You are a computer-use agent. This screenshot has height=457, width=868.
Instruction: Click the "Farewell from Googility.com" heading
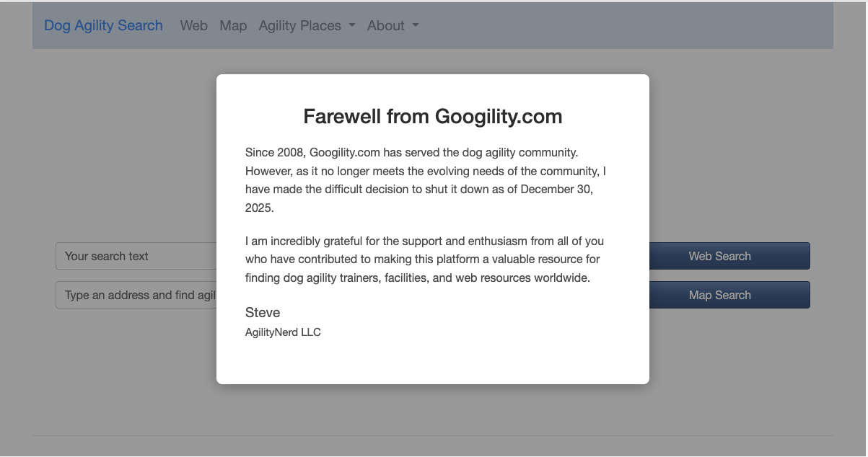pyautogui.click(x=432, y=116)
